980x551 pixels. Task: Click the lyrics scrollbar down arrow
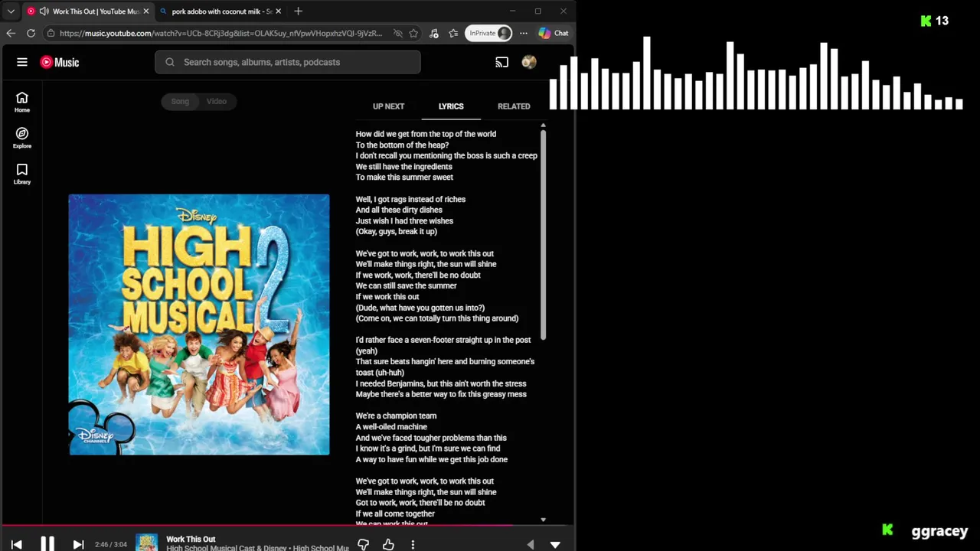(x=543, y=520)
